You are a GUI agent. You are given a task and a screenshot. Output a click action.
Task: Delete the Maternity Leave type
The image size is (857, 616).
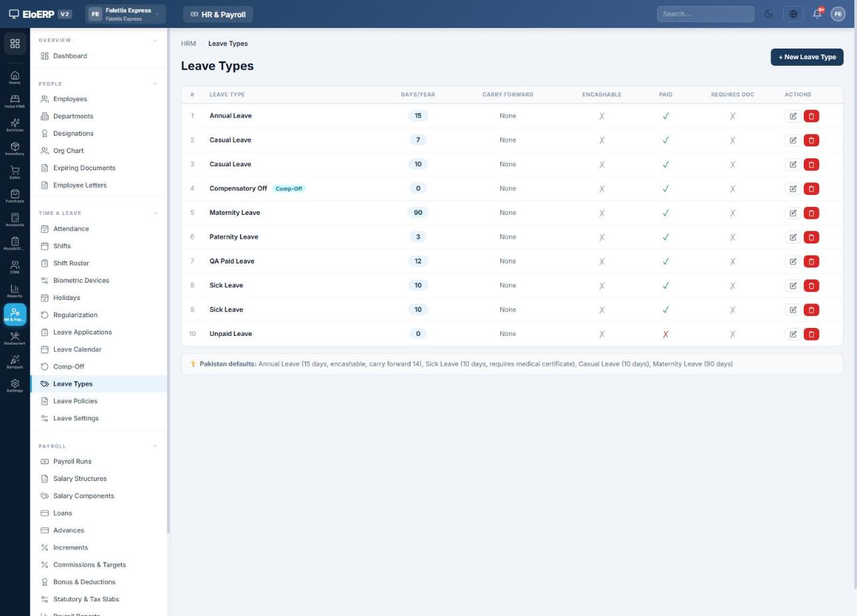coord(811,213)
